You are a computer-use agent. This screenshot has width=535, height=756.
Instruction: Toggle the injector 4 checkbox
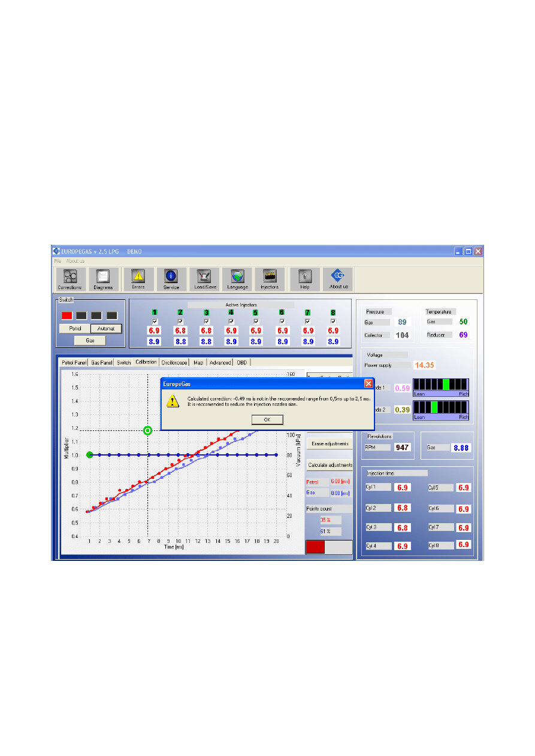coord(231,321)
